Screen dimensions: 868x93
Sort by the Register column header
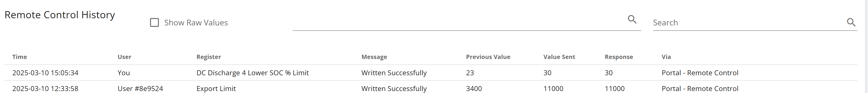click(209, 57)
